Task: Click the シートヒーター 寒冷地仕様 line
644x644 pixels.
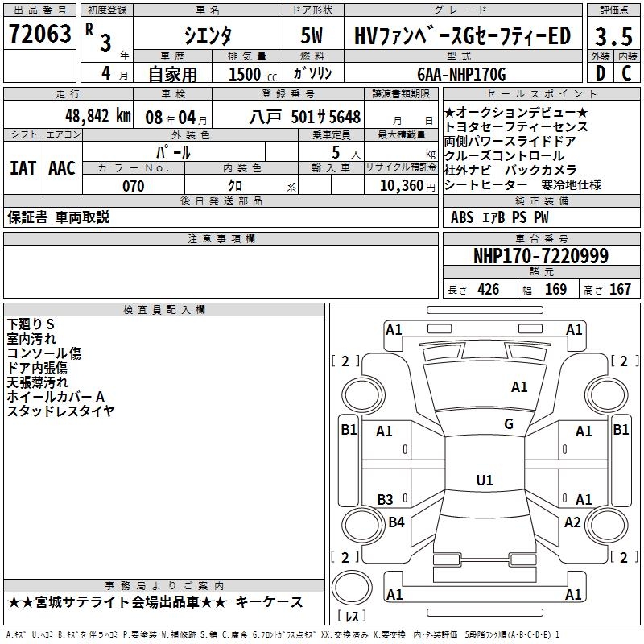Action: tap(522, 185)
